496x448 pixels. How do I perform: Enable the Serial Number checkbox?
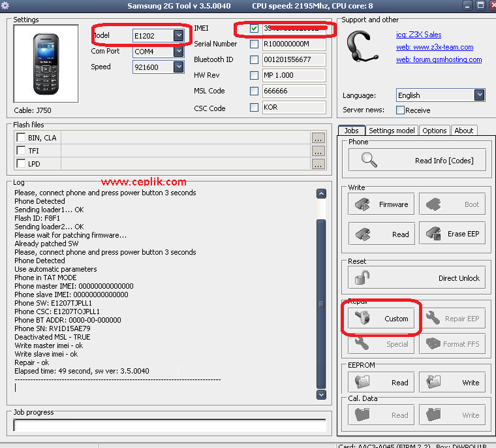254,44
